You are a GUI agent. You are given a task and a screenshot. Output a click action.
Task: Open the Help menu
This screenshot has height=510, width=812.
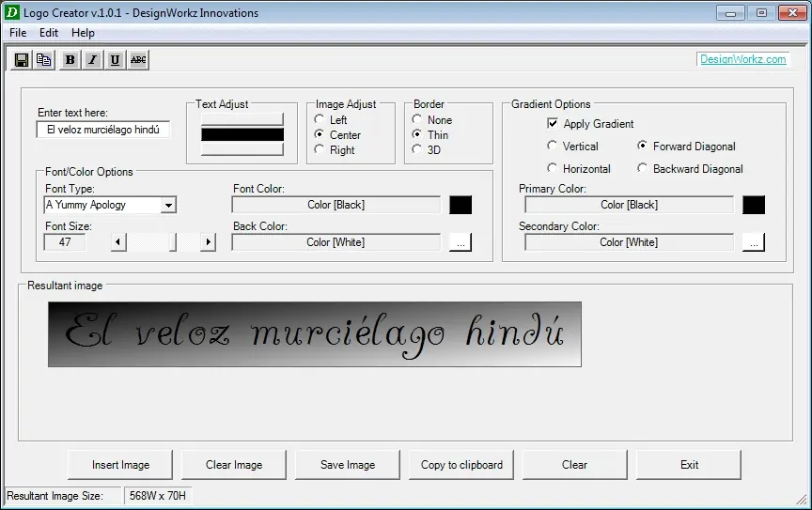pyautogui.click(x=83, y=33)
